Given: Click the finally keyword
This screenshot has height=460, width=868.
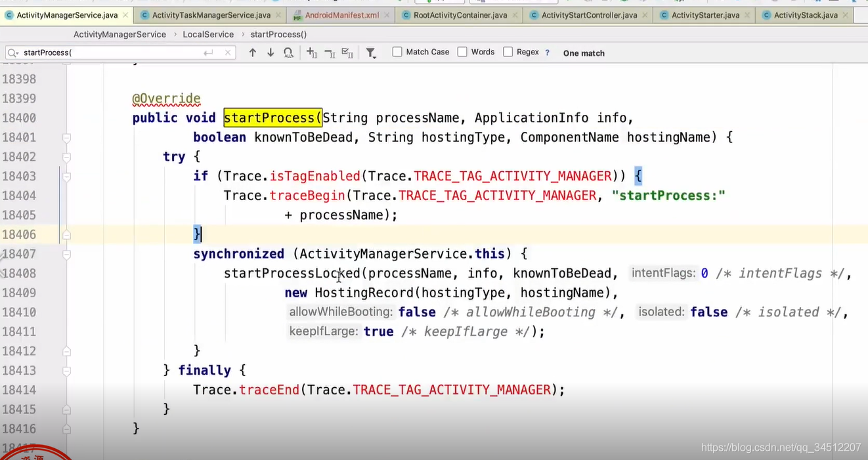Looking at the screenshot, I should click(204, 370).
